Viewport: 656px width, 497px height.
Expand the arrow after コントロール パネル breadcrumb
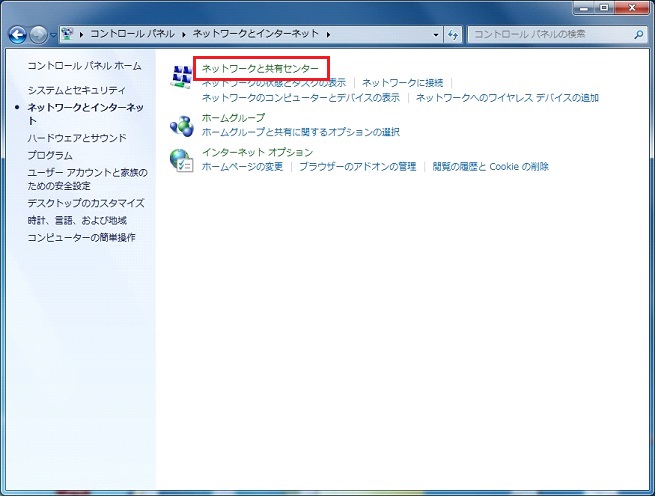[x=182, y=34]
